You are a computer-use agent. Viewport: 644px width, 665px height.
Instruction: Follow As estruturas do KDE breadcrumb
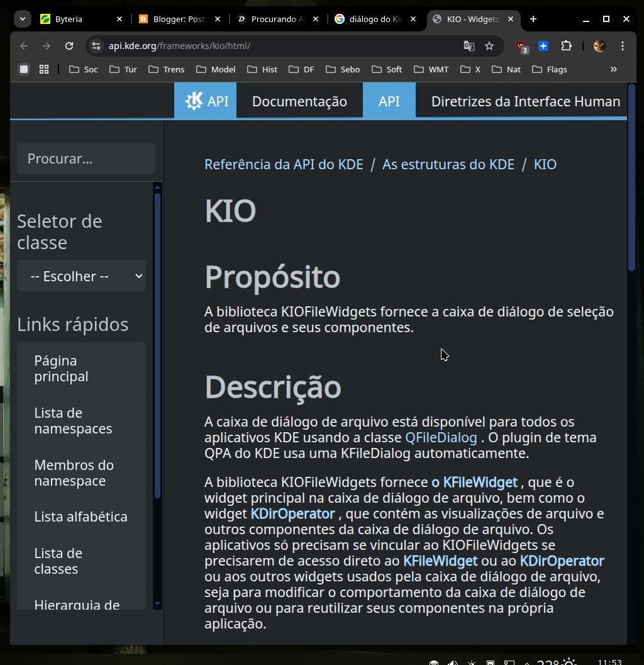pyautogui.click(x=448, y=164)
